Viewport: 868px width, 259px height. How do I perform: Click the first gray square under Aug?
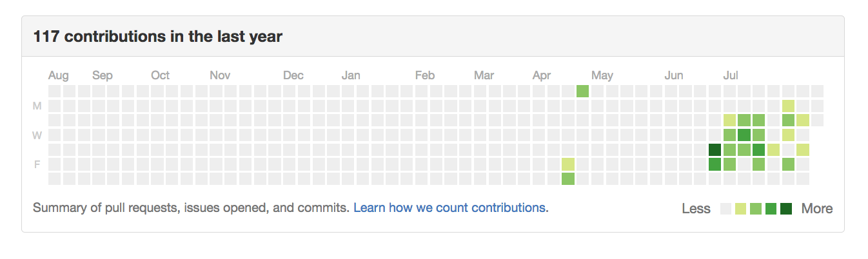pyautogui.click(x=54, y=91)
